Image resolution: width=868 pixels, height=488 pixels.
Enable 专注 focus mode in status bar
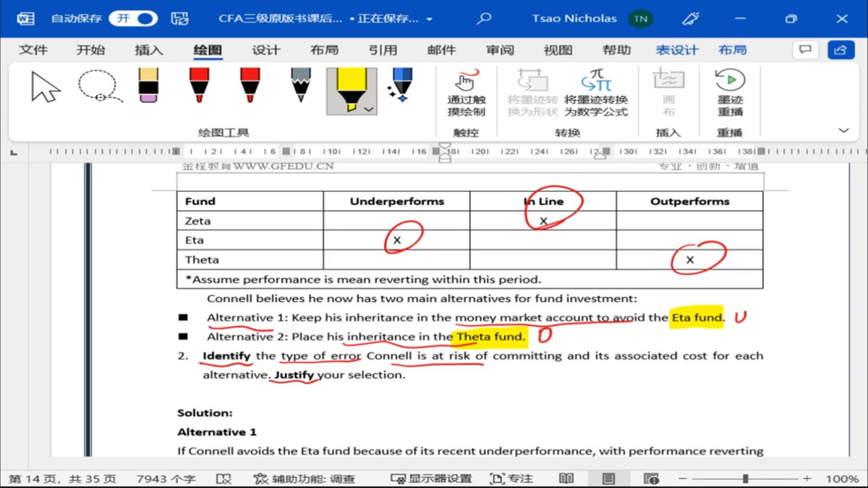511,479
